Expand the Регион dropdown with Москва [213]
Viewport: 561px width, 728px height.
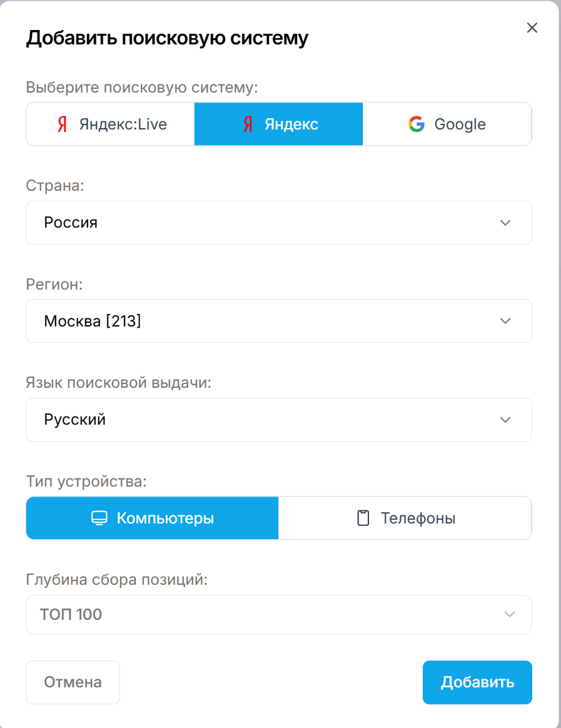coord(278,321)
